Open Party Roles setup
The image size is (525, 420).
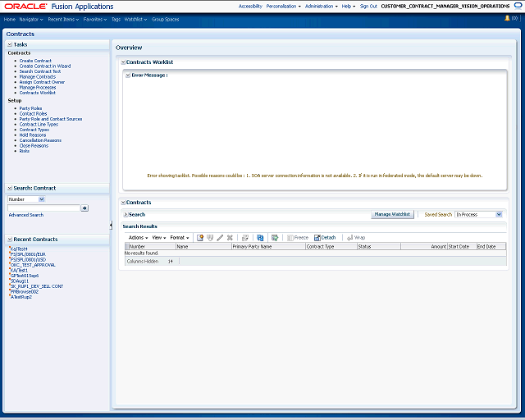click(x=31, y=108)
